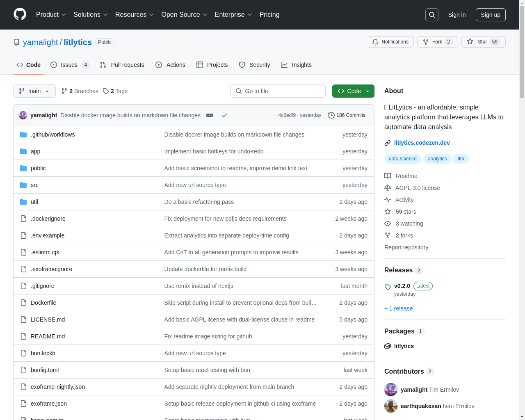Click the src folder icon
This screenshot has height=420, width=525.
pos(23,185)
